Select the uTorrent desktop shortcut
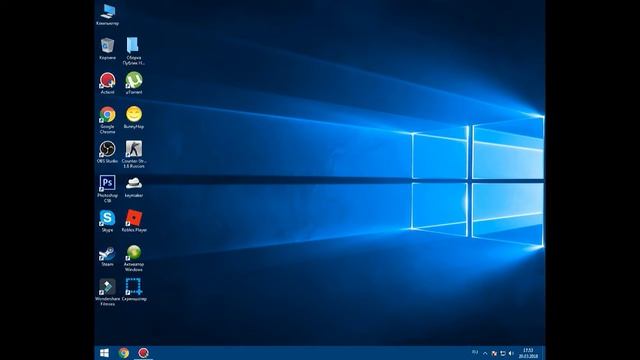The height and width of the screenshot is (360, 640). pos(133,83)
